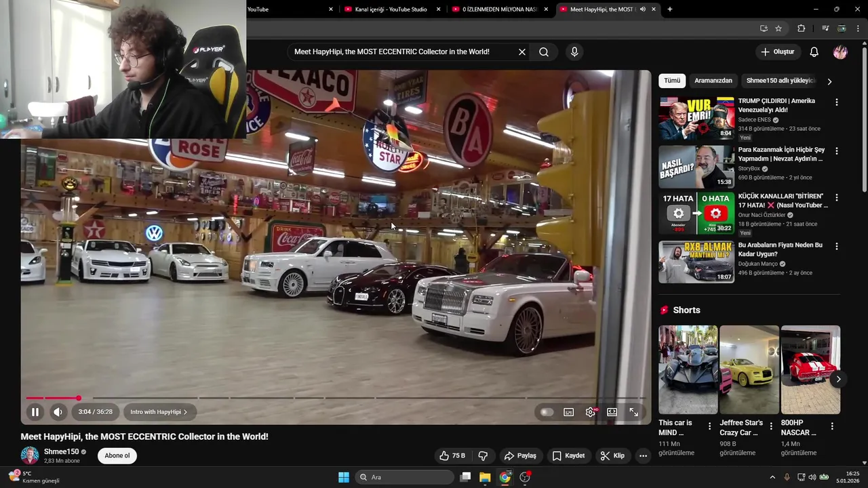Click the taskbar search box 'Ara'
The height and width of the screenshot is (488, 868).
[405, 477]
